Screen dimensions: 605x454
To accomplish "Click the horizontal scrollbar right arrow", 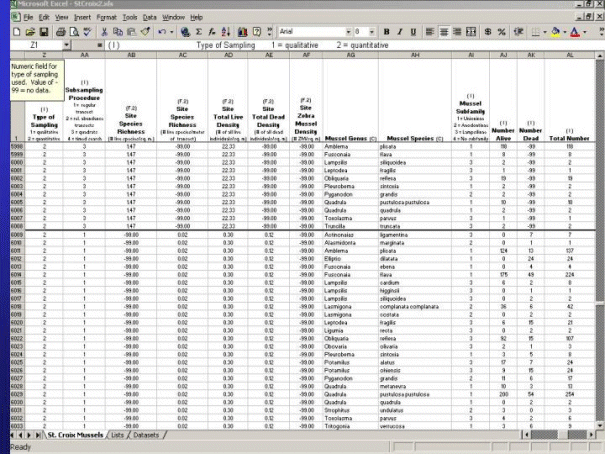I will click(x=591, y=435).
